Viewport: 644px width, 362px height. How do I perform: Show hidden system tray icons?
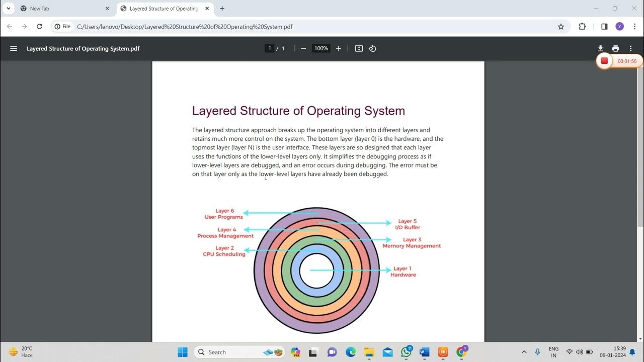point(524,352)
